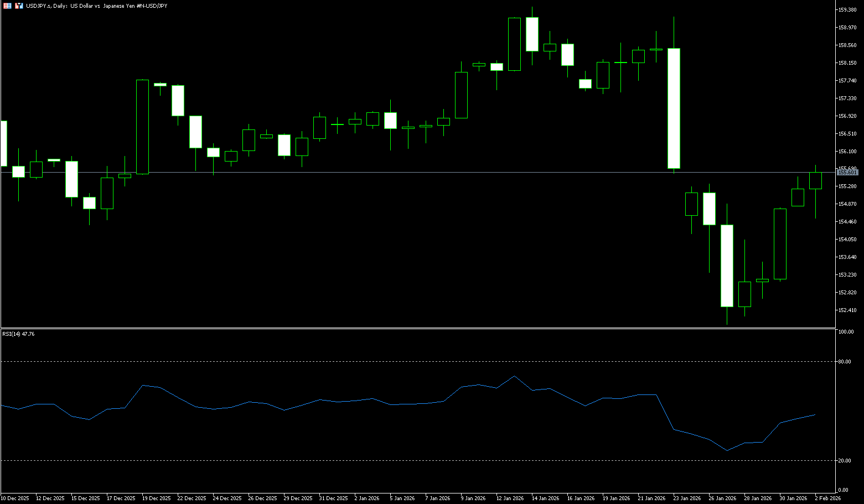Select the large bearish candle on 23 Jan 2026

(674, 108)
